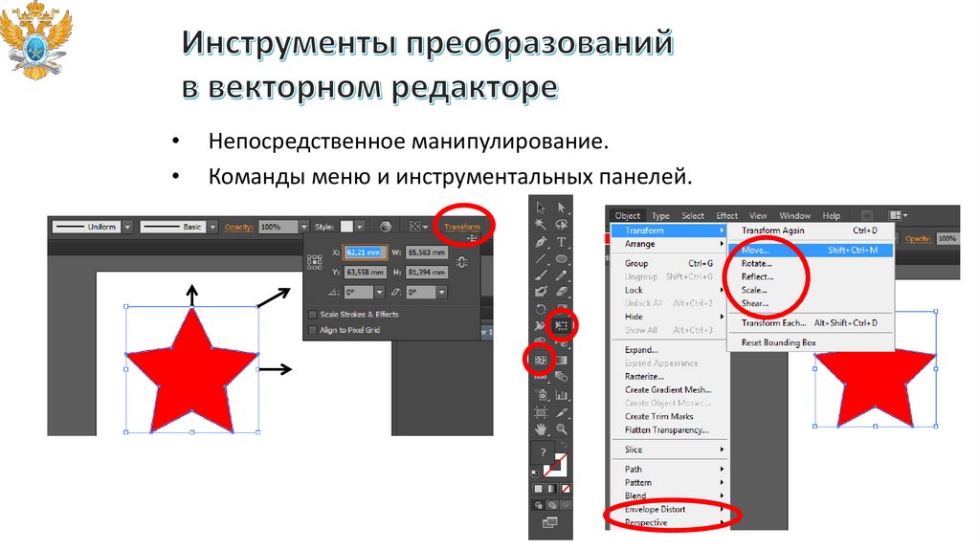Viewport: 980px width, 549px height.
Task: Select the Selection tool (black arrow)
Action: tap(541, 208)
